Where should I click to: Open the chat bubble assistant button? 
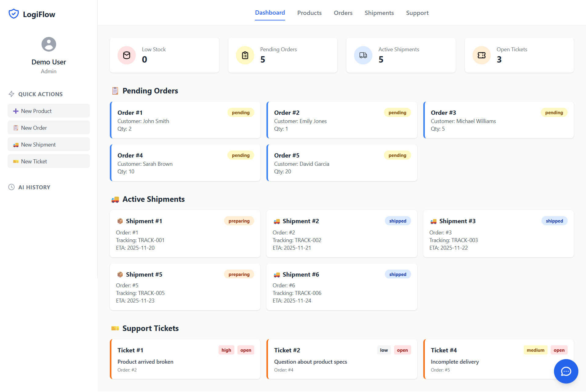coord(566,371)
